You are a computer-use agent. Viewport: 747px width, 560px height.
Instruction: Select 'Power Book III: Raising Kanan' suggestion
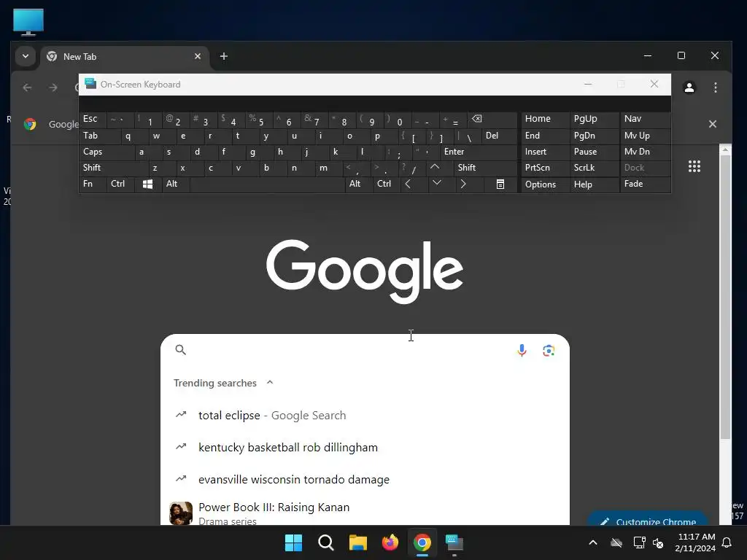(x=365, y=511)
